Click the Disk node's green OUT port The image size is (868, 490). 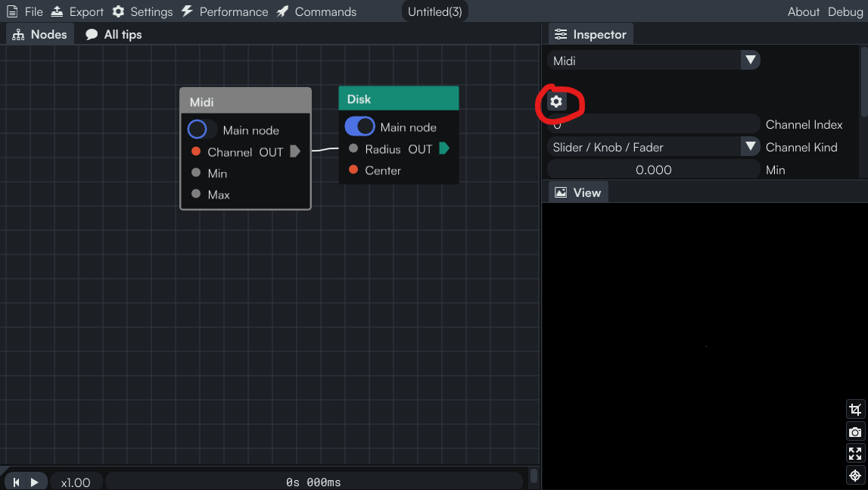tap(444, 148)
